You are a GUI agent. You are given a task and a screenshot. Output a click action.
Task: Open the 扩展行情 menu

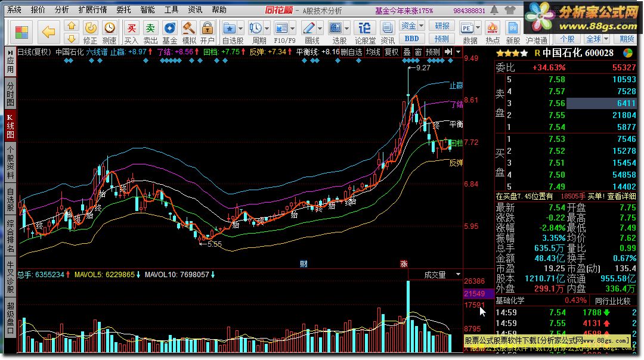pyautogui.click(x=92, y=10)
